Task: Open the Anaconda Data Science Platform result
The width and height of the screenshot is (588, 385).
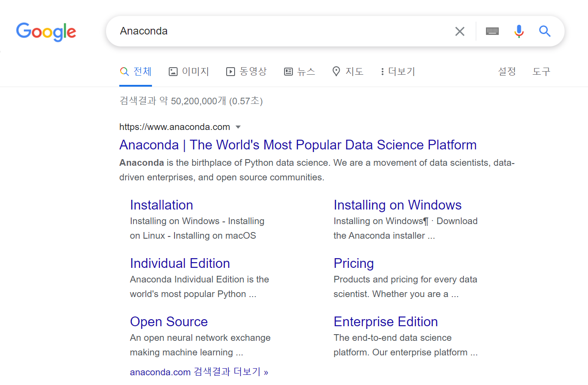Action: [x=298, y=145]
